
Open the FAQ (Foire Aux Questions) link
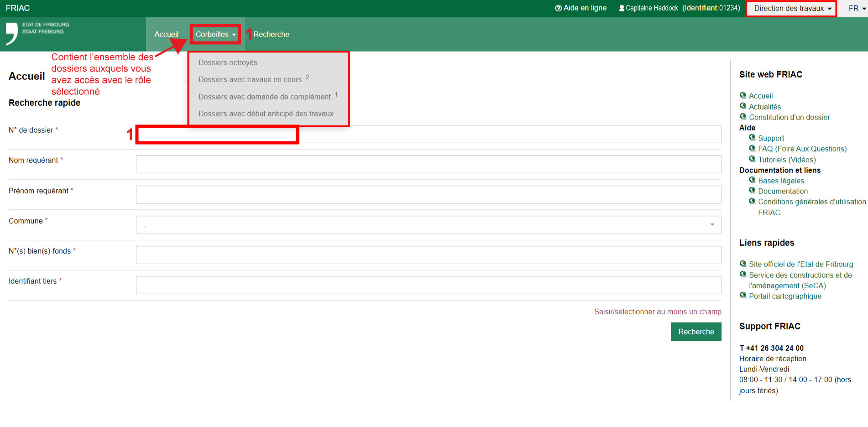click(802, 149)
